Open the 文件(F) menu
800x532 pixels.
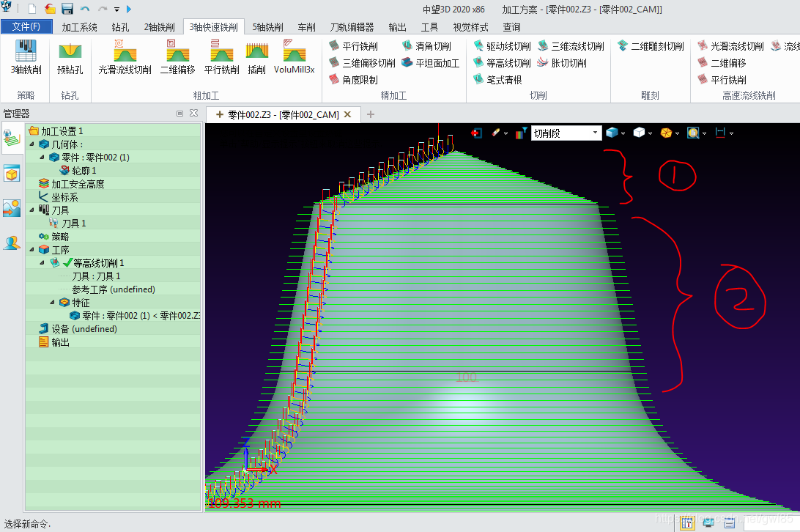click(26, 27)
